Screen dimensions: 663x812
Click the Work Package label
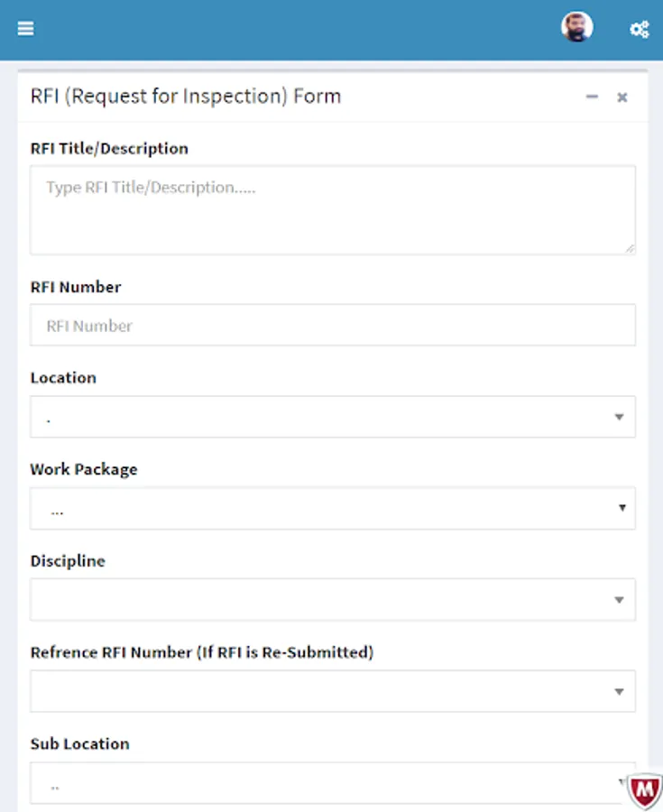(x=84, y=469)
